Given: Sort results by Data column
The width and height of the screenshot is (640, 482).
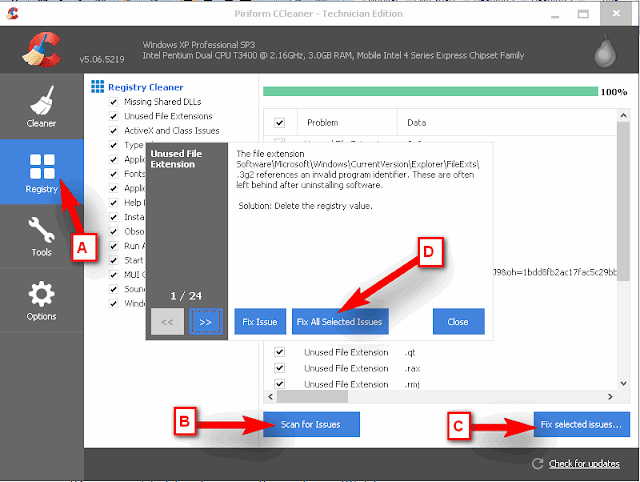Looking at the screenshot, I should click(x=507, y=122).
